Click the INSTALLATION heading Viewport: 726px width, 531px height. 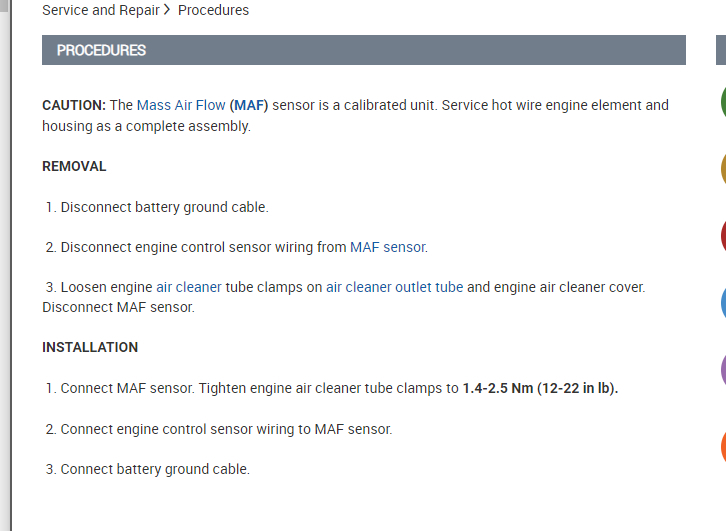90,347
